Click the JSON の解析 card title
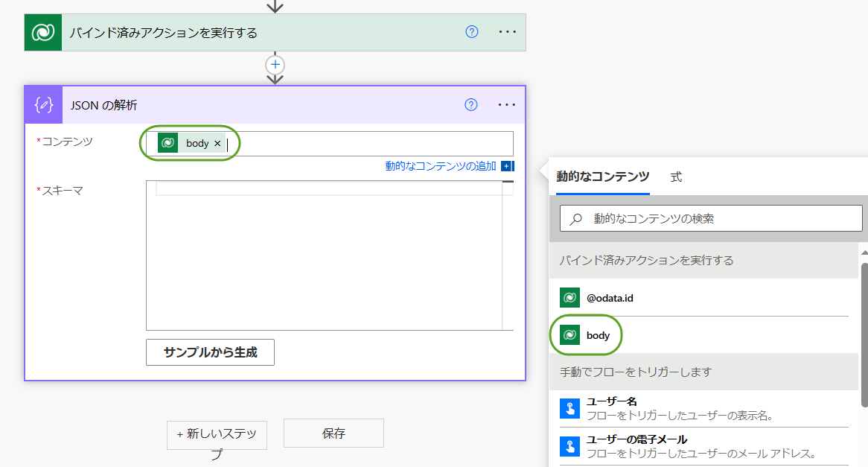868x467 pixels. pyautogui.click(x=104, y=105)
